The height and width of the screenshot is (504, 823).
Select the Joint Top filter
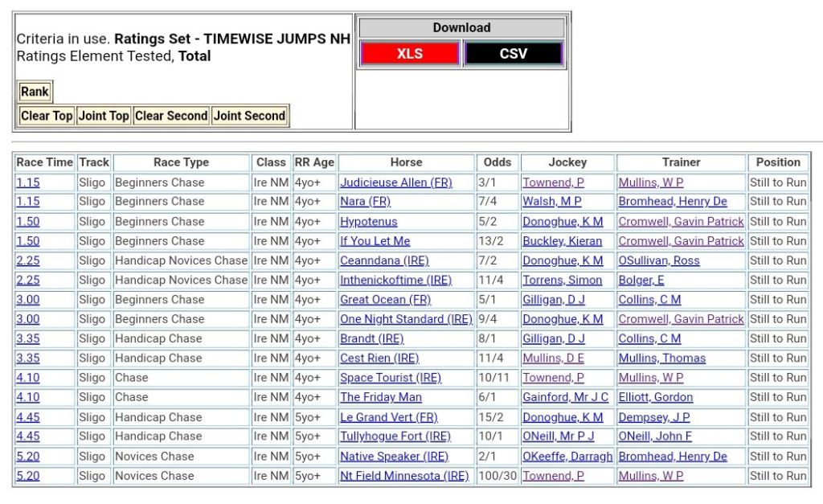click(104, 116)
